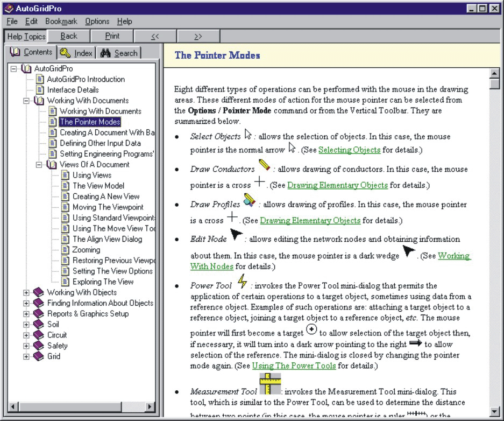504x421 pixels.
Task: Click the purple book icon for Grid
Action: pos(39,356)
